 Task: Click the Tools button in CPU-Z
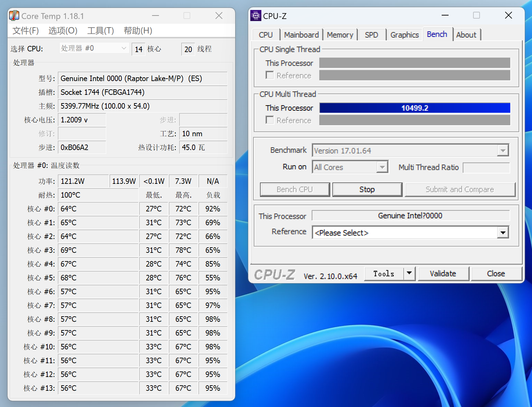coord(384,274)
